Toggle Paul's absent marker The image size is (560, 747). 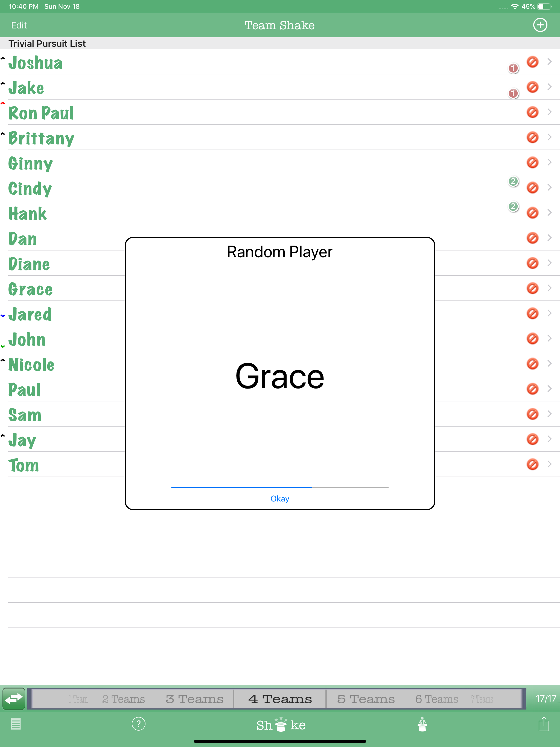[532, 389]
